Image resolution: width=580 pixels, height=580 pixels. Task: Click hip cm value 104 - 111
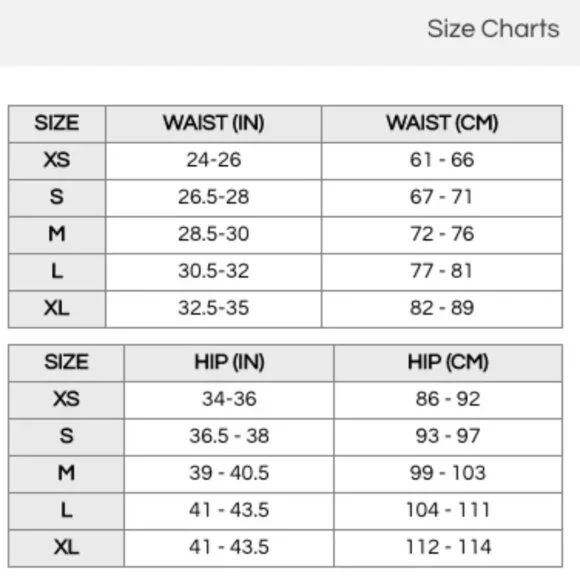(x=448, y=510)
